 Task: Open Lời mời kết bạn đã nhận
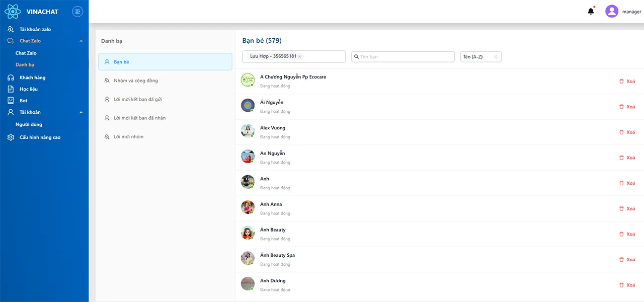click(139, 118)
